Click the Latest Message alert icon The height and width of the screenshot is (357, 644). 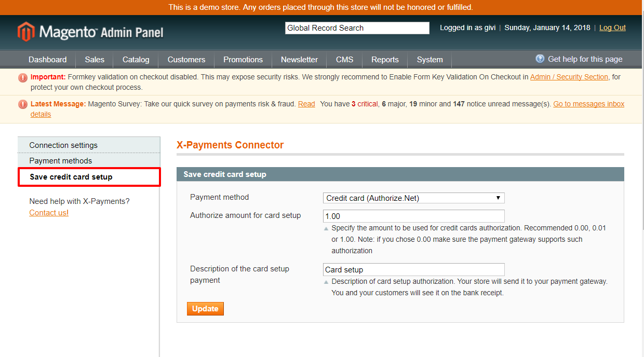pyautogui.click(x=23, y=104)
